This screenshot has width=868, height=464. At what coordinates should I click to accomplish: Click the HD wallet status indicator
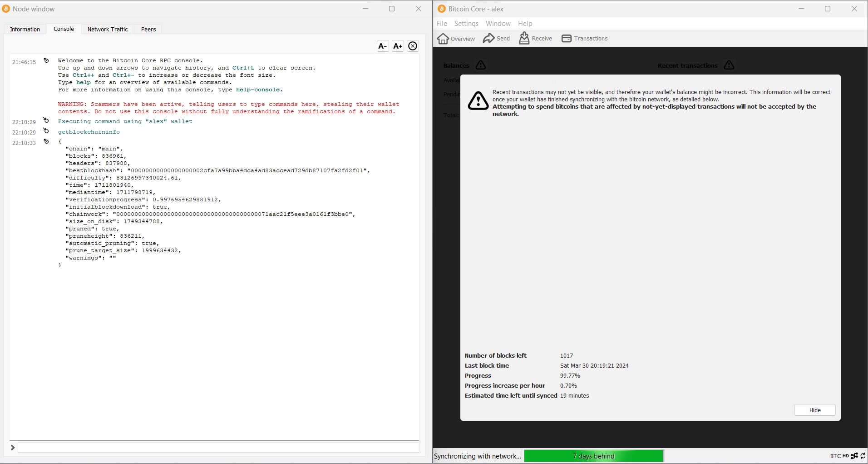[x=845, y=456]
